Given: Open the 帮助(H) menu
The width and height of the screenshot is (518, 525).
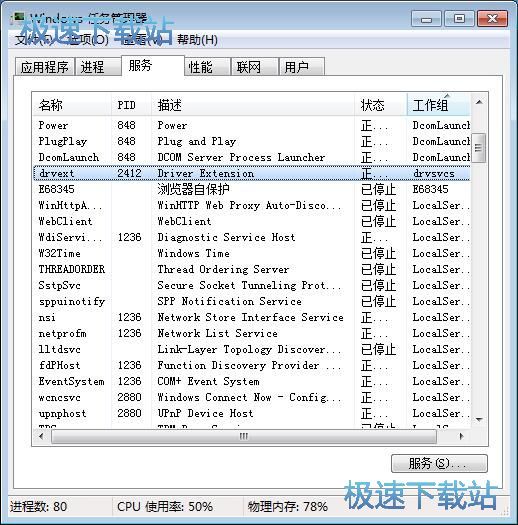Looking at the screenshot, I should (x=197, y=40).
